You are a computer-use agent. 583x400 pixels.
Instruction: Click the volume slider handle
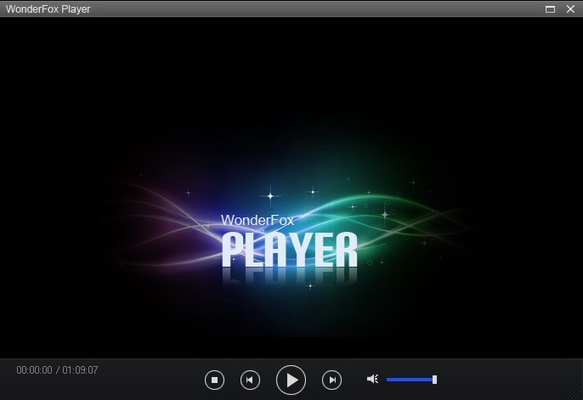(435, 380)
